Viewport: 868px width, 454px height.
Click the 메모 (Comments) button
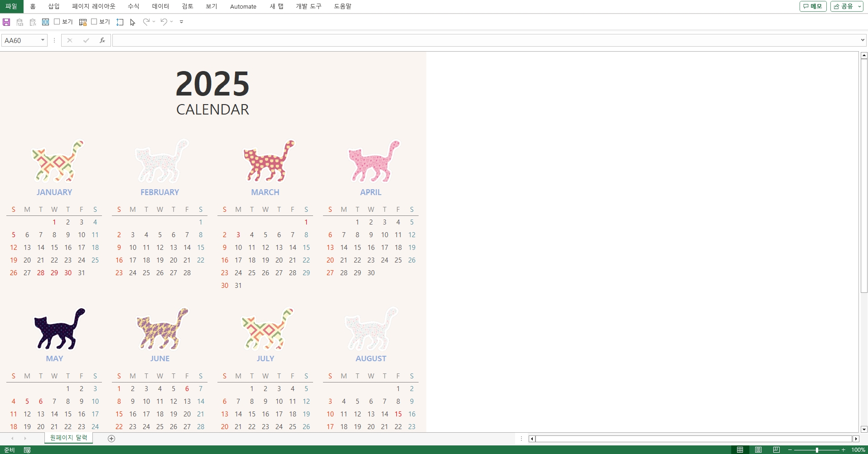tap(813, 6)
